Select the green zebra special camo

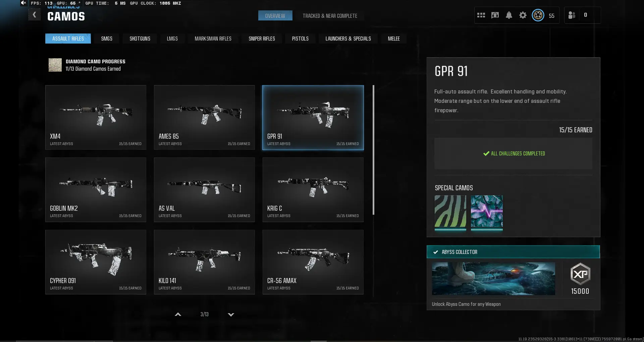450,211
